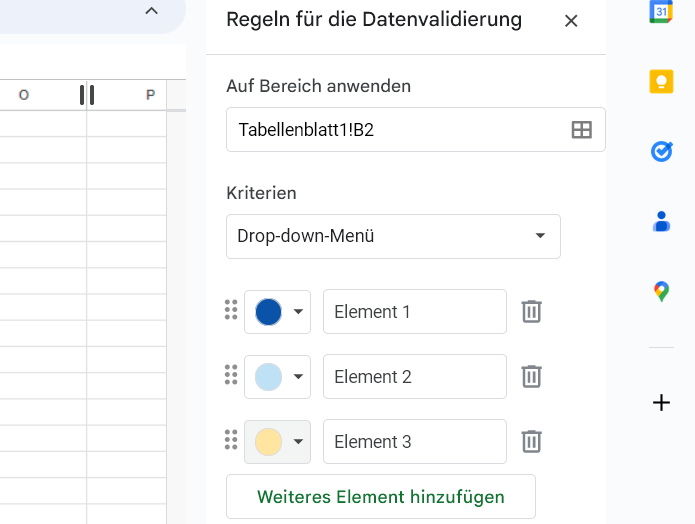Delete Element 2 with its trash icon
Viewport: 695px width, 524px height.
click(531, 376)
